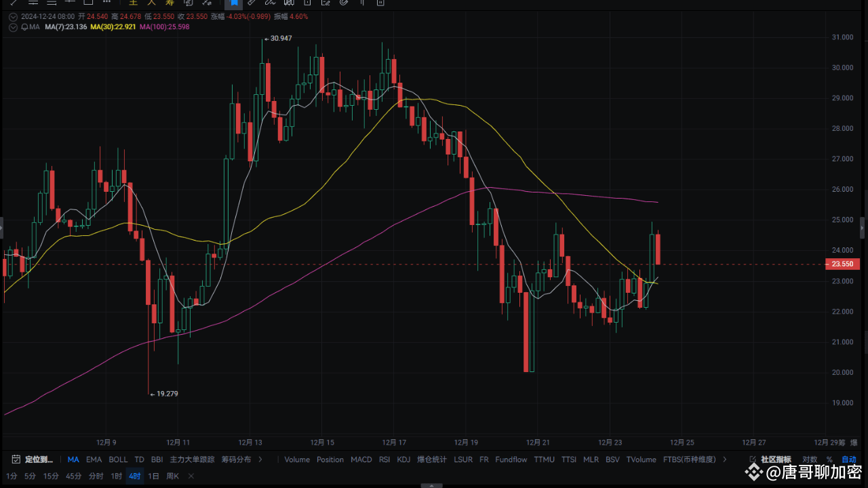Enable 对数 logarithmic scale
This screenshot has height=488, width=868.
[x=810, y=459]
